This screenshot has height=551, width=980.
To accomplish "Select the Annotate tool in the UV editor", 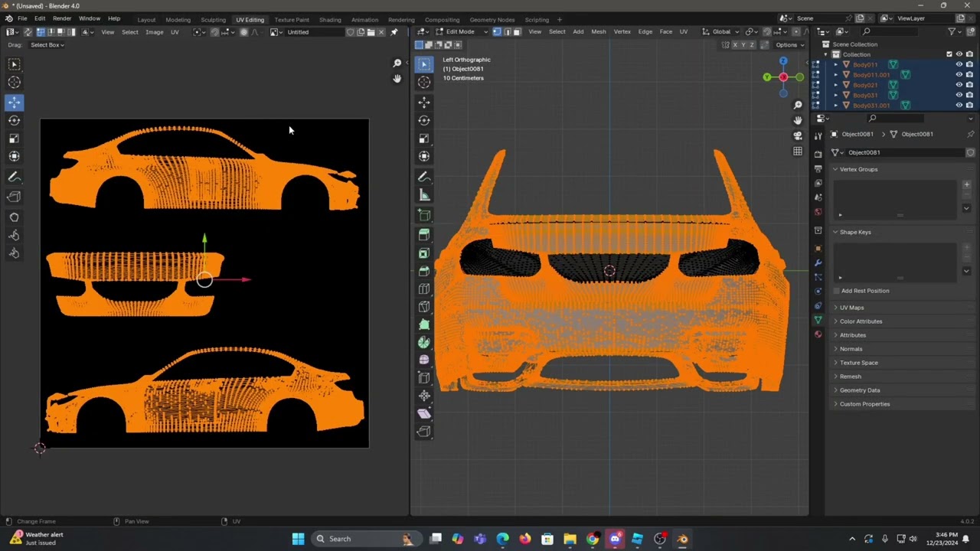I will click(x=14, y=177).
